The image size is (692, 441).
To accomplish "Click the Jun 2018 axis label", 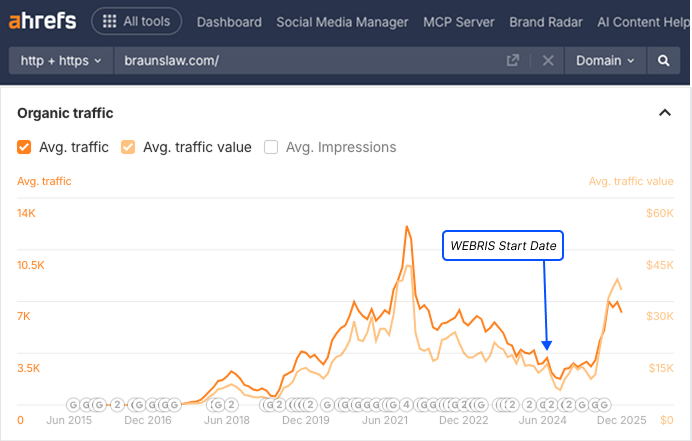I will 226,420.
